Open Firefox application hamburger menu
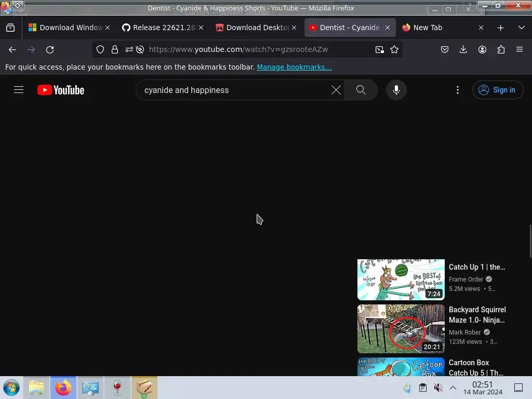Viewport: 532px width, 399px height. coord(520,49)
